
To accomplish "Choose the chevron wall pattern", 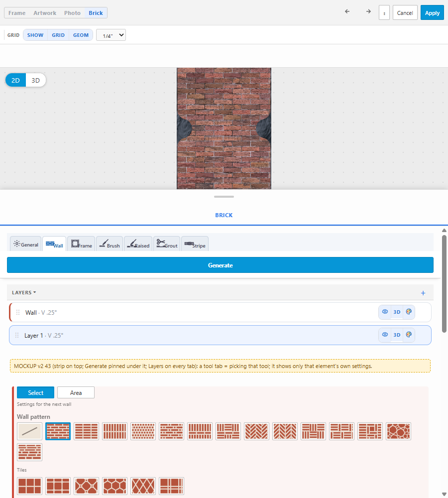I will (x=285, y=431).
